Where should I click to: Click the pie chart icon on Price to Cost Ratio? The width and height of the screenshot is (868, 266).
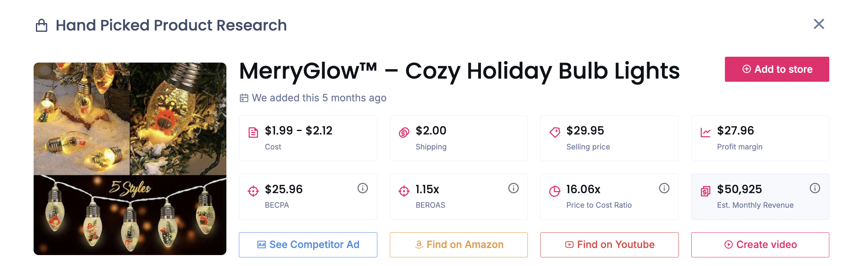554,191
